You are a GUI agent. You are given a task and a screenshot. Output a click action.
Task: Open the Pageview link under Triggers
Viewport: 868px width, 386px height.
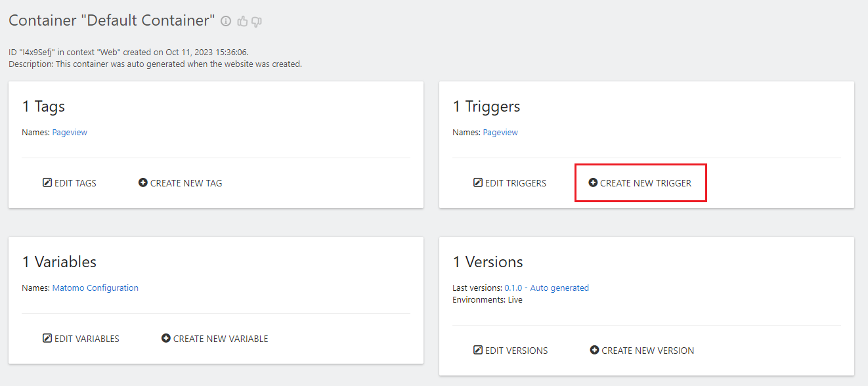point(500,132)
